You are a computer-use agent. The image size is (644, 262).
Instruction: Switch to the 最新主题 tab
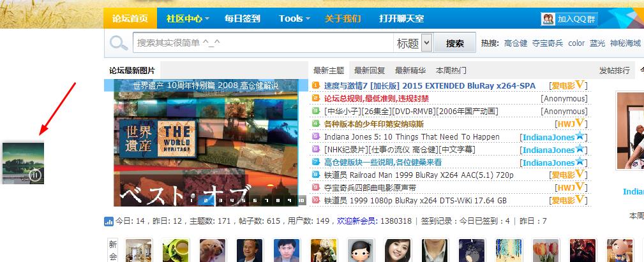(329, 70)
